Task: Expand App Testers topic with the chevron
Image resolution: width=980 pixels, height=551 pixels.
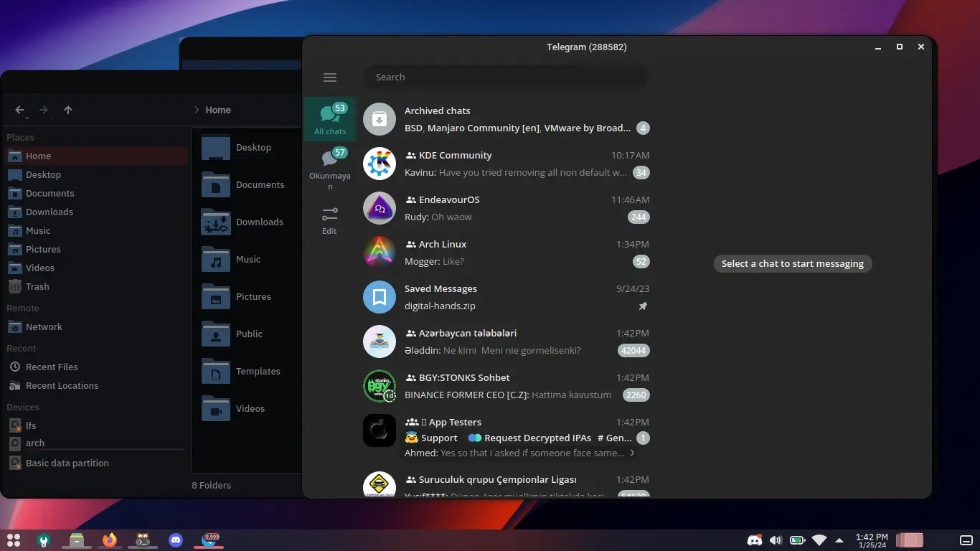Action: [632, 453]
